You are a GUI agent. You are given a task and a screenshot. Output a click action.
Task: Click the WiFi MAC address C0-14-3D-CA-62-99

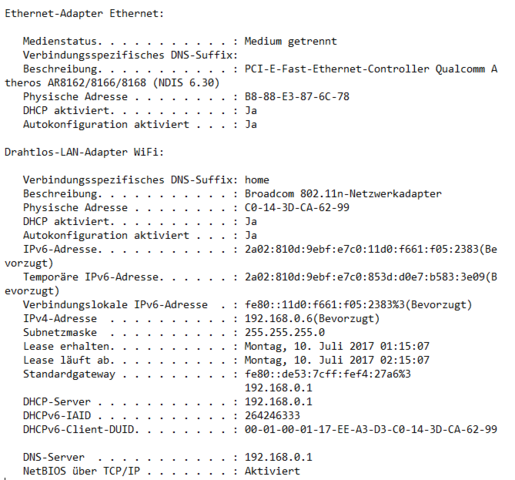[297, 208]
